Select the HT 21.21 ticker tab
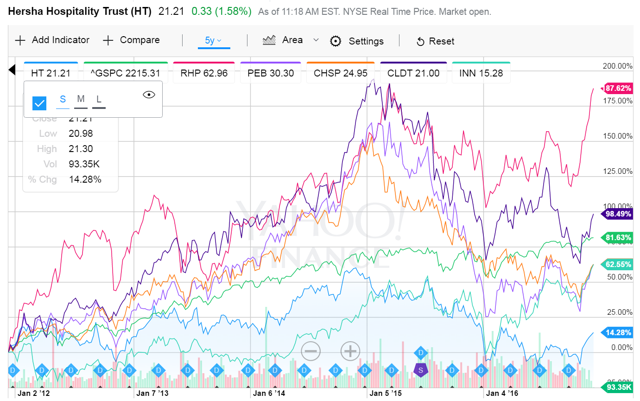Screen dimensions: 640x401 51,73
